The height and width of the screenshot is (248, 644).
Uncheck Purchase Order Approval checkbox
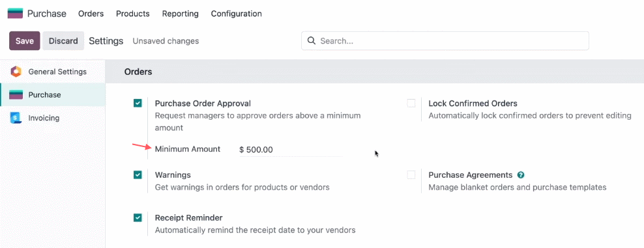click(x=138, y=103)
